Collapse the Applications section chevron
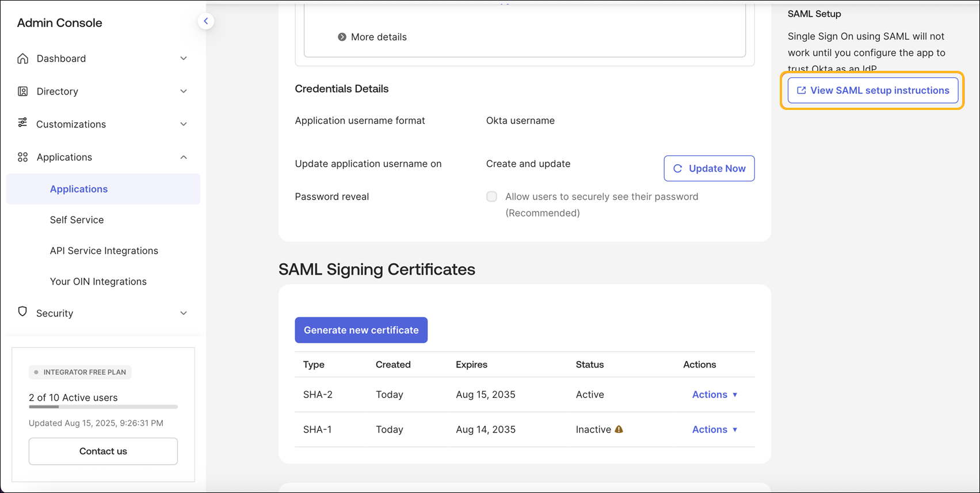 (x=184, y=157)
